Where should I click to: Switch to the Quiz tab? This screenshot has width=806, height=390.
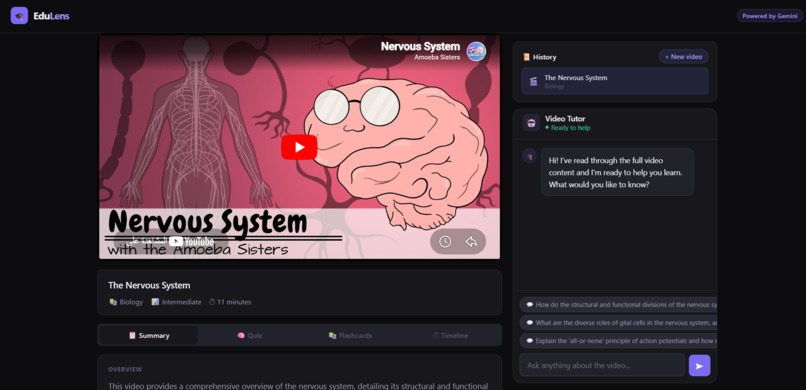[249, 336]
